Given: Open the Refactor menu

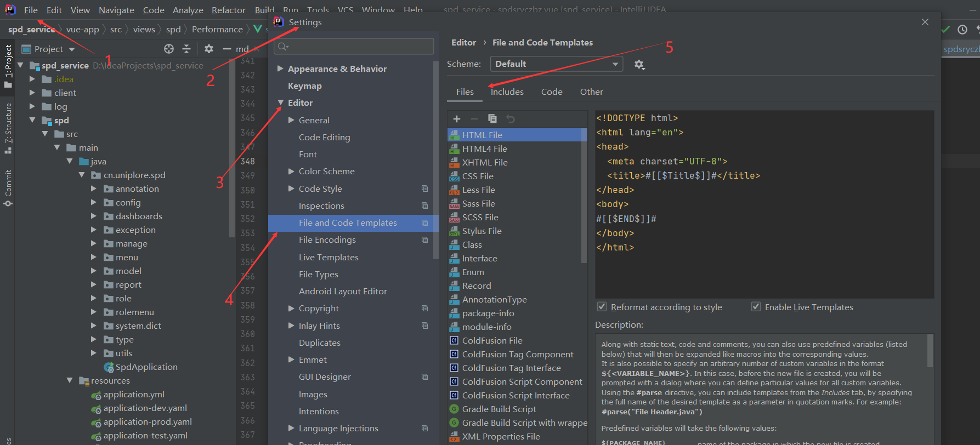Looking at the screenshot, I should coord(229,10).
